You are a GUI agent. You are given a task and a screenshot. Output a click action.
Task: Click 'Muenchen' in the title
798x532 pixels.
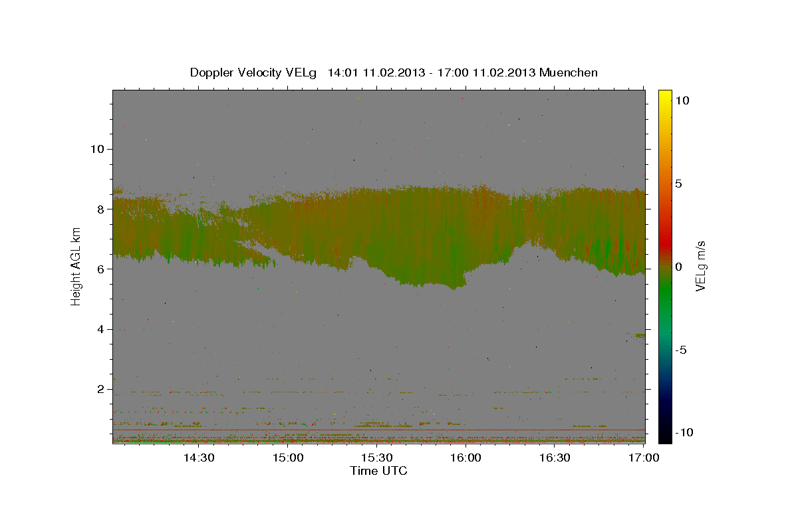[x=569, y=72]
